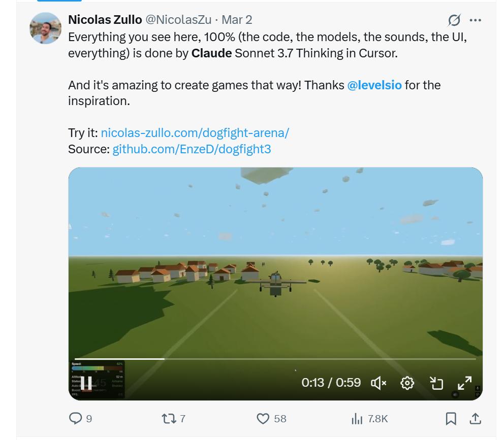Retweet the post using repost icon
This screenshot has width=504, height=440.
click(x=169, y=419)
